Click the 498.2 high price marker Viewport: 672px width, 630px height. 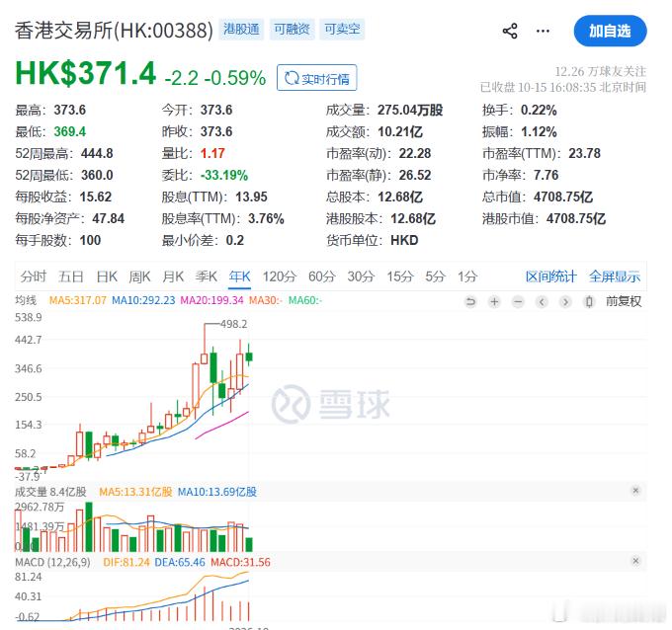click(x=234, y=324)
